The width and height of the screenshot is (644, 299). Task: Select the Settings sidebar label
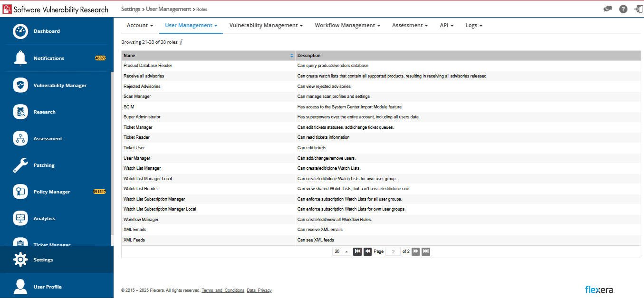tap(43, 260)
